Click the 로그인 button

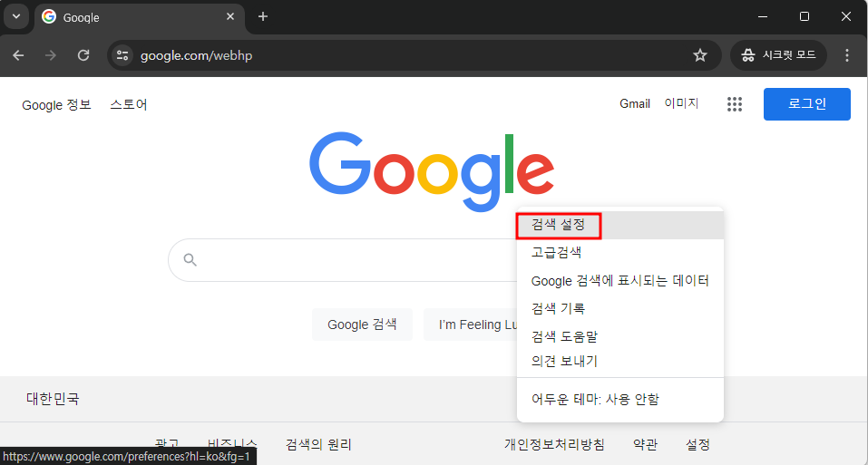(806, 104)
